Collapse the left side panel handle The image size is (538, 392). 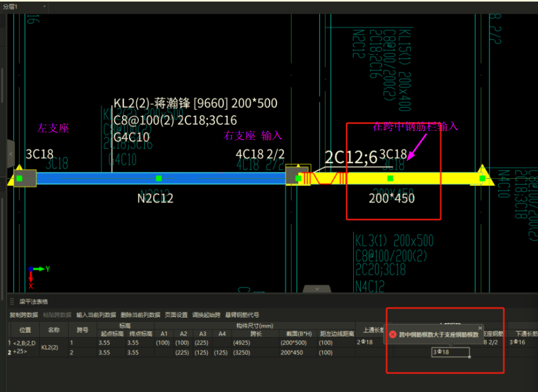11,154
